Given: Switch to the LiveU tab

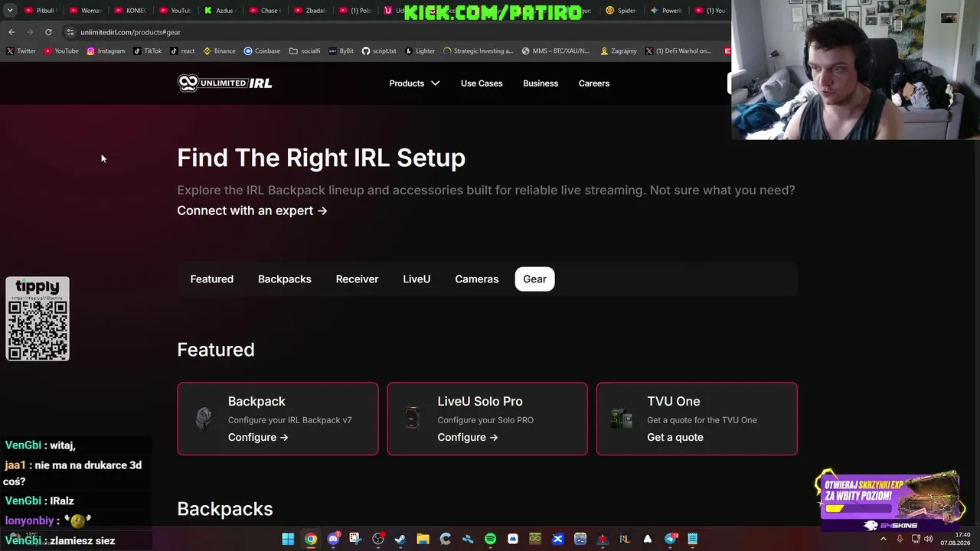Looking at the screenshot, I should tap(416, 279).
